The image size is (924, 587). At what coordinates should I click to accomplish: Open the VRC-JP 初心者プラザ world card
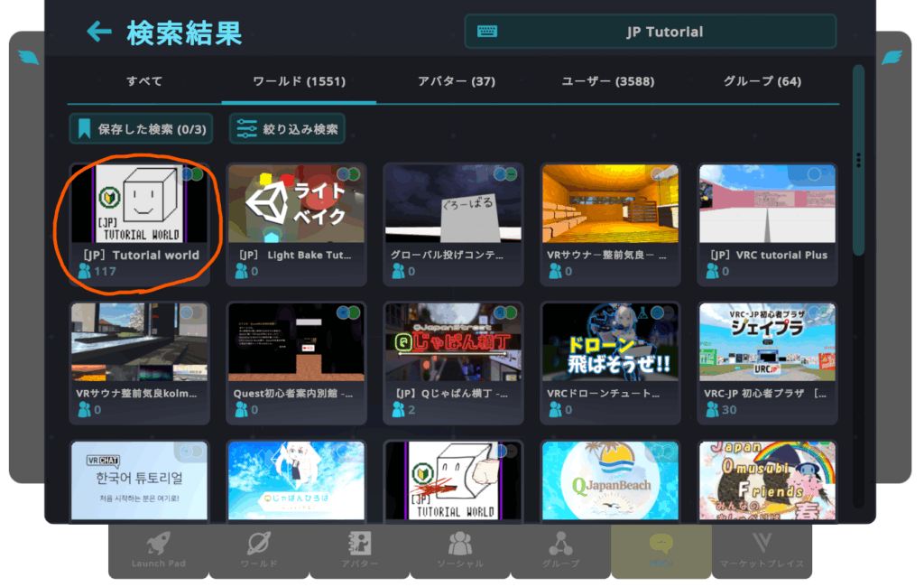(x=767, y=363)
